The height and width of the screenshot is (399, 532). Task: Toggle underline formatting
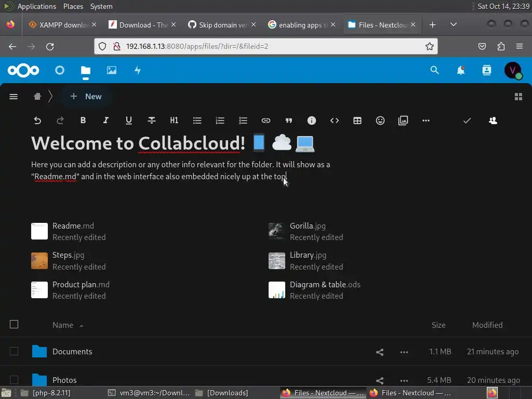[x=129, y=121]
